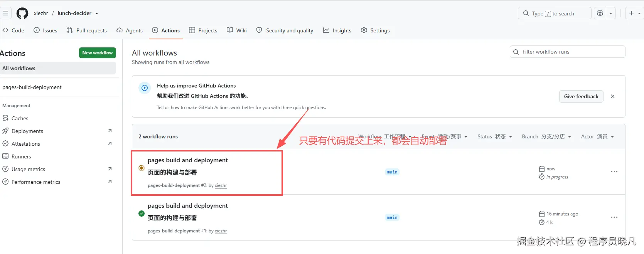Click the Give feedback button
644x254 pixels.
(581, 96)
